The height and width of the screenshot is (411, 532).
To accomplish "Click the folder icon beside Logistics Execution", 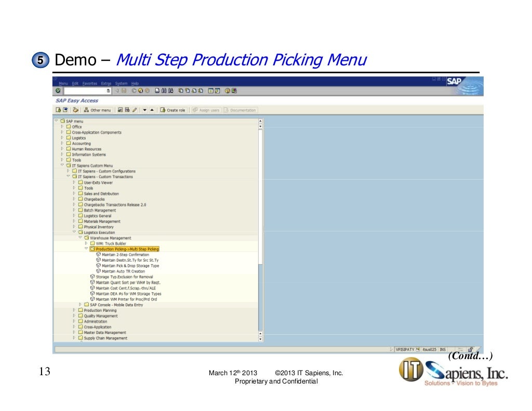I will tap(81, 232).
